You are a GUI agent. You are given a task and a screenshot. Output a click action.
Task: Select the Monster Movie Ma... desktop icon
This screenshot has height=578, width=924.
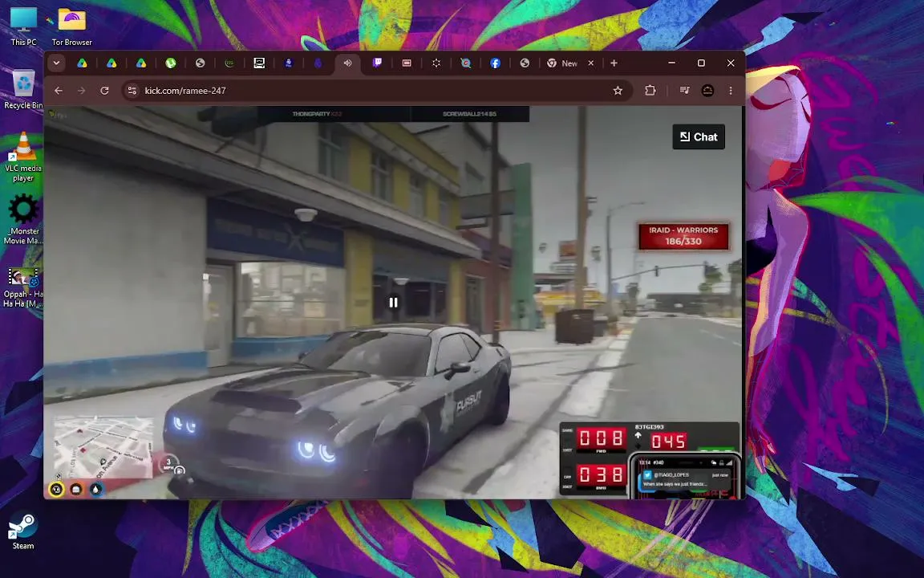(23, 219)
